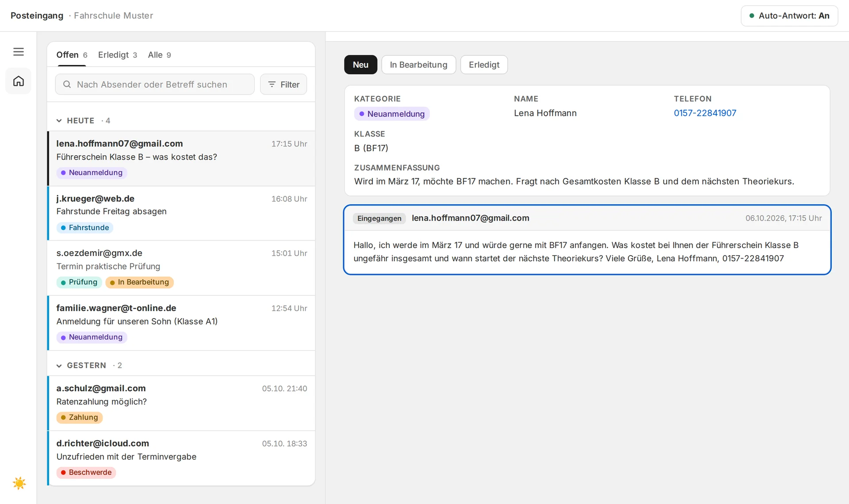Click the Posteingang title

pyautogui.click(x=37, y=15)
